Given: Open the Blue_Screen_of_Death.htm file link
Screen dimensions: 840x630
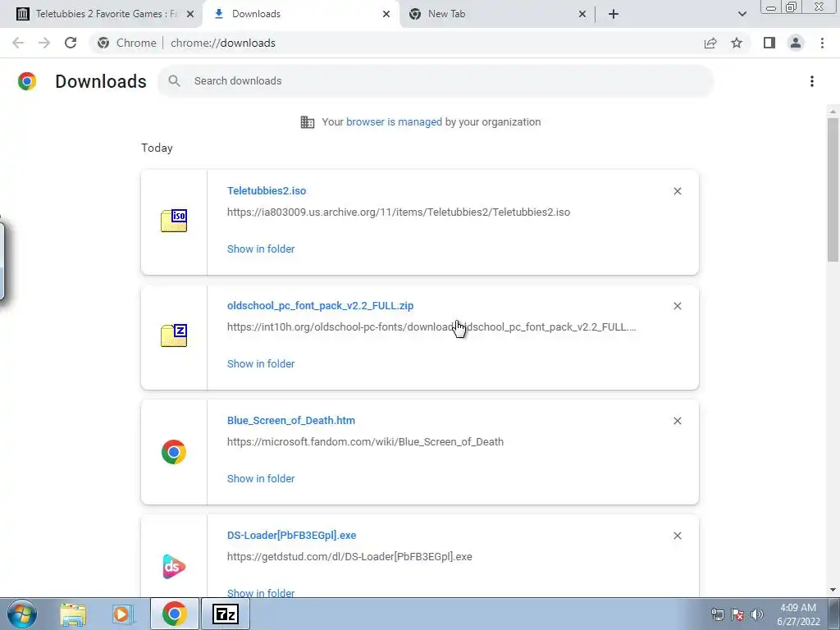Looking at the screenshot, I should (x=291, y=421).
